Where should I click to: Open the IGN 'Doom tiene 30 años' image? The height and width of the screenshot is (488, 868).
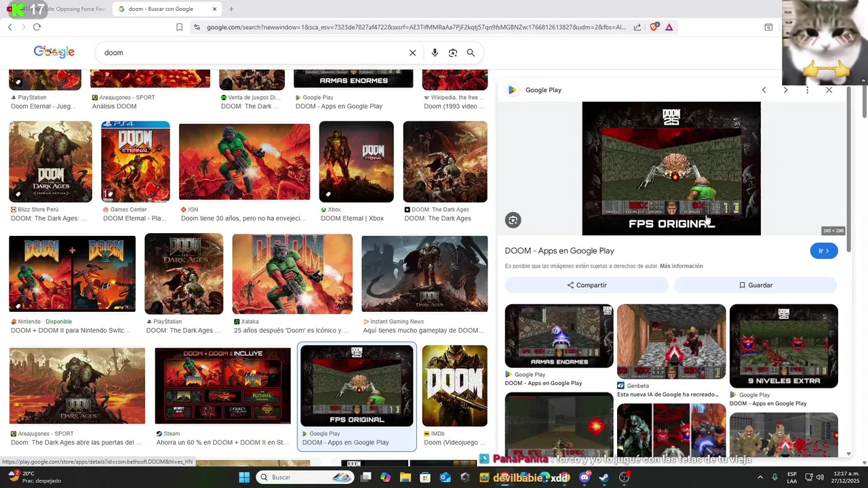[x=244, y=162]
